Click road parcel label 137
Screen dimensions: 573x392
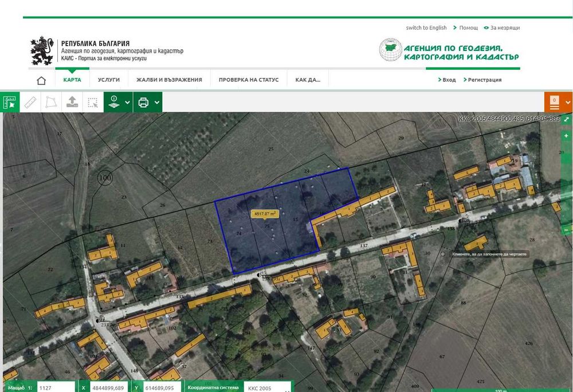point(364,245)
